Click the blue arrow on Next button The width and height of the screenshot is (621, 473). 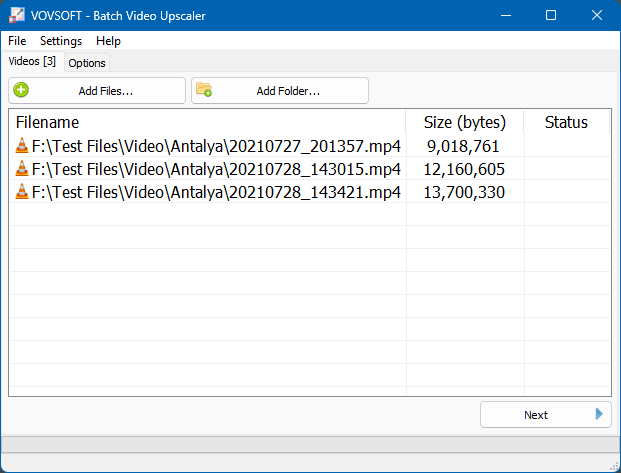coord(599,414)
